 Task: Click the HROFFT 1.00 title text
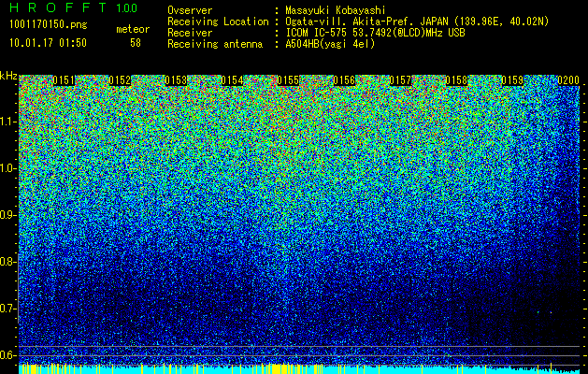click(74, 7)
